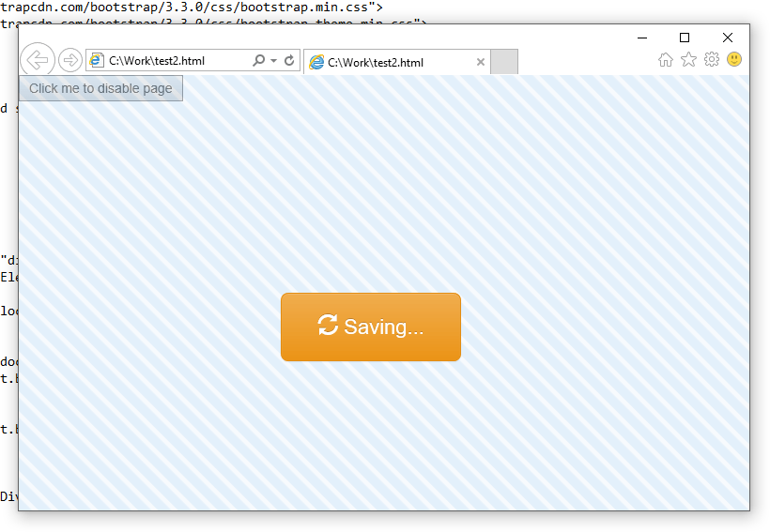The image size is (770, 532).
Task: Click the spinning refresh icon inside Saving button
Action: pos(328,326)
